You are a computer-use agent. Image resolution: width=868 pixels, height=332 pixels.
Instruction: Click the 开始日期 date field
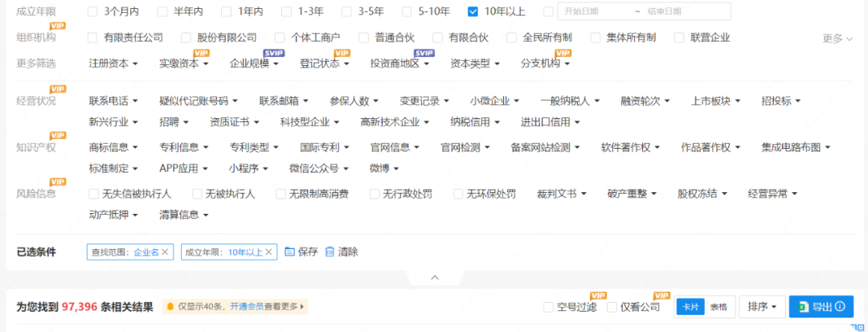[581, 11]
